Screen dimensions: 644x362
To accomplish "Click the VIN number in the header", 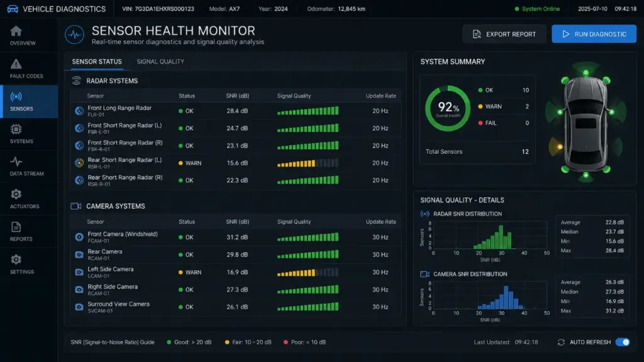I will click(158, 9).
